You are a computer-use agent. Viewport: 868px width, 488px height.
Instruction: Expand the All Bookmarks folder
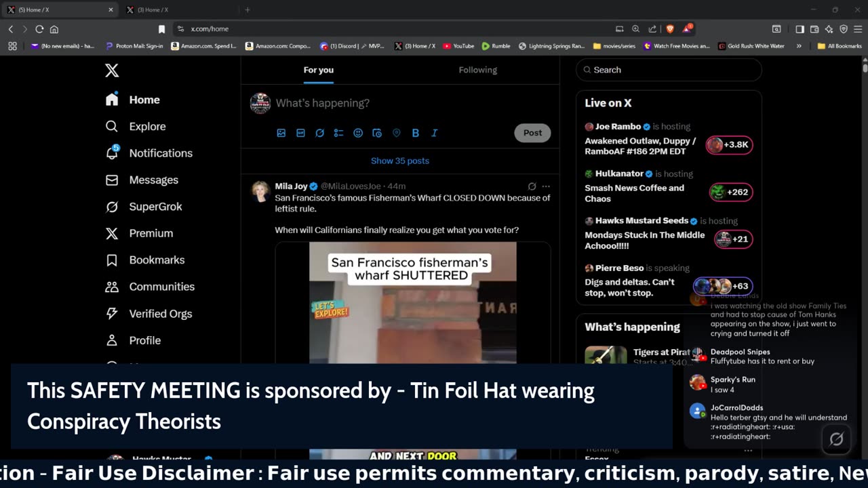point(840,46)
